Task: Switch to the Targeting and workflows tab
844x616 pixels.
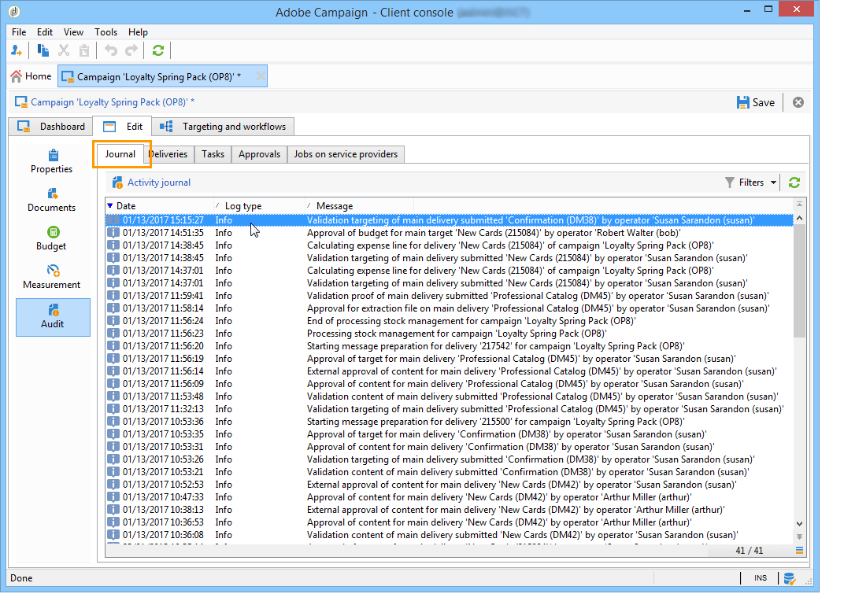Action: click(224, 127)
